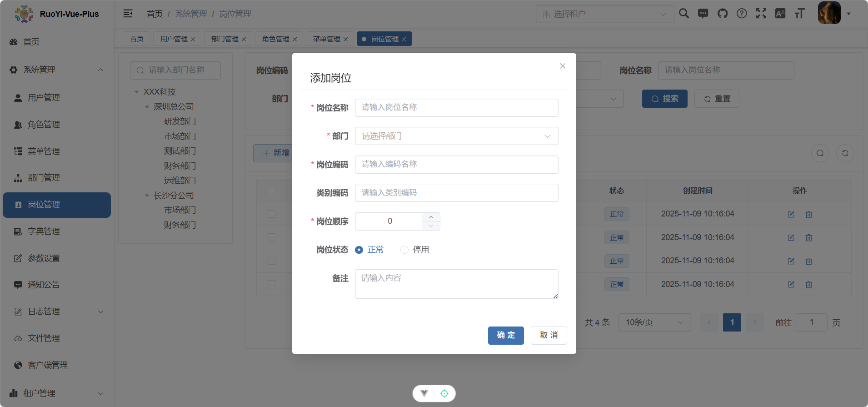Viewport: 868px width, 407px height.
Task: Collapse the sidebar with hamburger icon
Action: click(x=128, y=14)
